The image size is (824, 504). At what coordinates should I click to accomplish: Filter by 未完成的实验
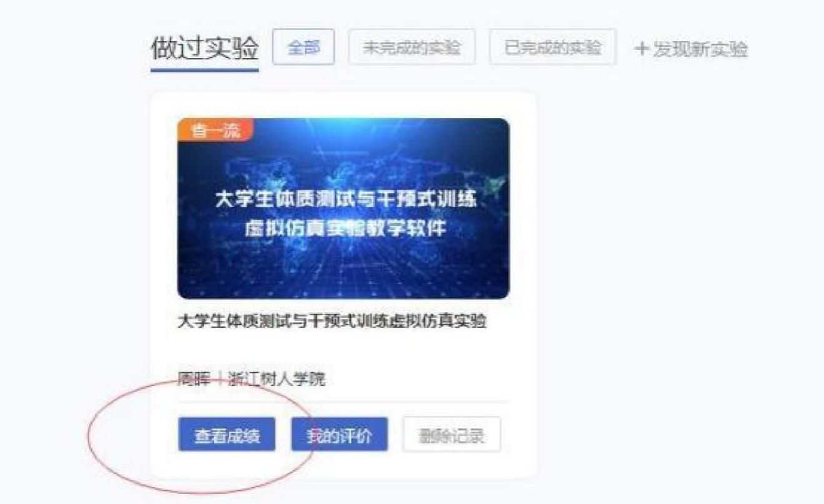[x=412, y=47]
